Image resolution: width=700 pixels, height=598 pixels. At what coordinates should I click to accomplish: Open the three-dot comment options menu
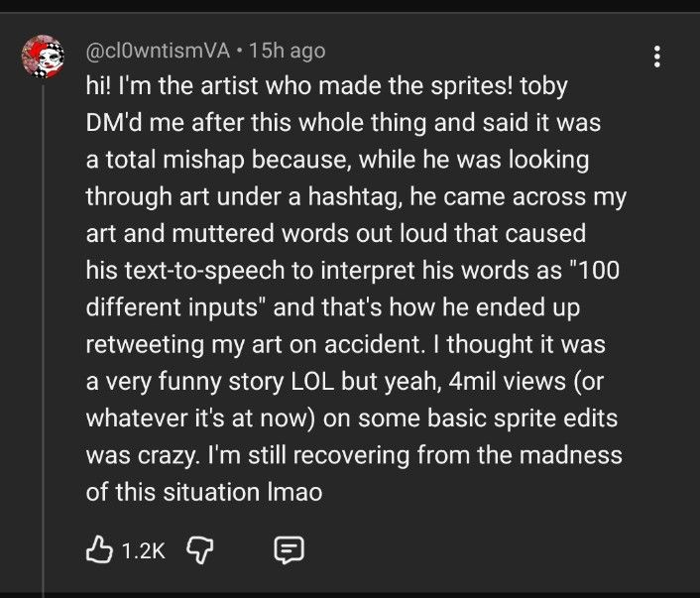point(656,57)
